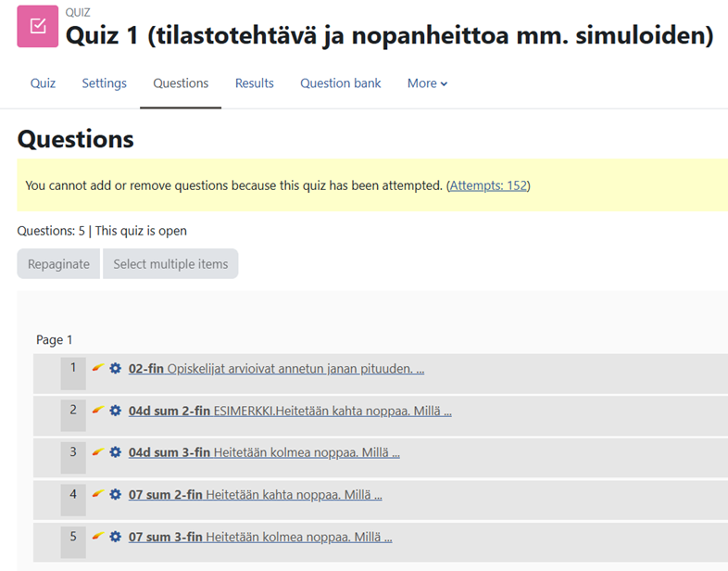
Task: Click the pink quiz activity icon
Action: (37, 27)
